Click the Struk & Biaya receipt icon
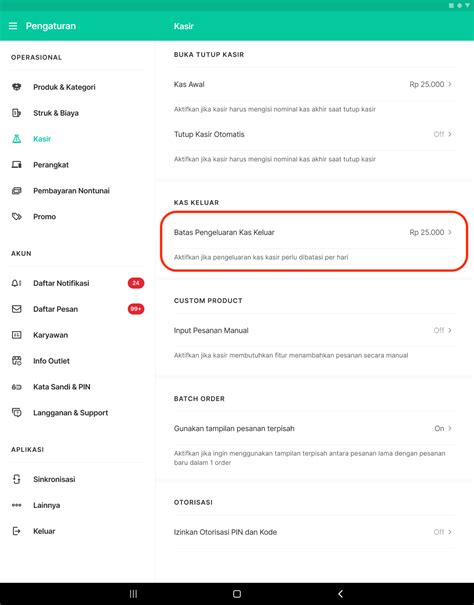 coord(17,113)
